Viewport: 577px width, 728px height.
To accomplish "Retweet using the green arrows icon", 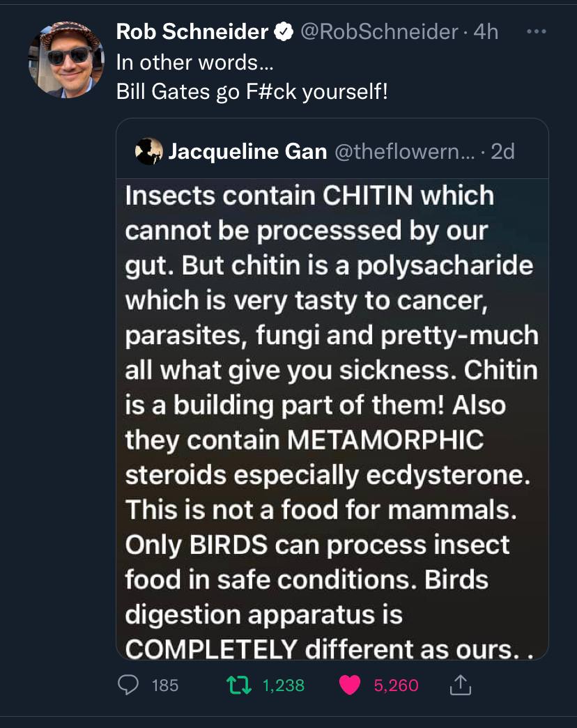I will 240,686.
